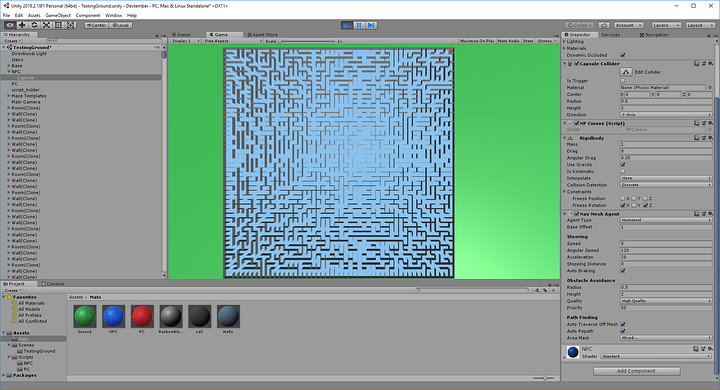Select the Rect transform tool
The image size is (720, 390).
pos(58,25)
